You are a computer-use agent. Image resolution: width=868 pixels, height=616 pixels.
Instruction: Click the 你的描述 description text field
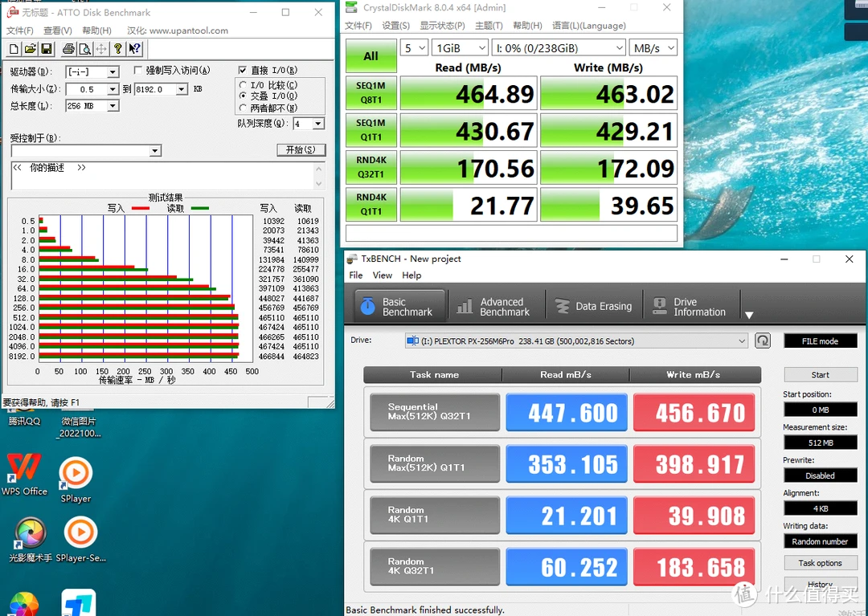coord(161,177)
